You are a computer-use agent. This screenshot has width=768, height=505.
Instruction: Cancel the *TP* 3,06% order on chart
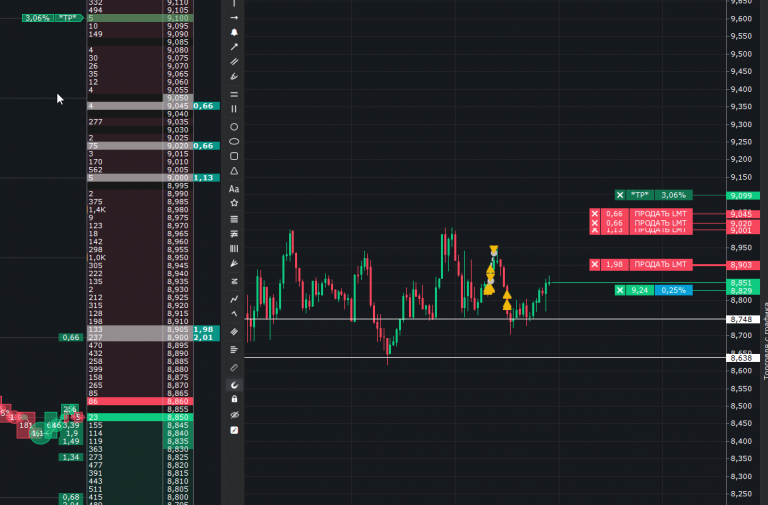tap(620, 195)
